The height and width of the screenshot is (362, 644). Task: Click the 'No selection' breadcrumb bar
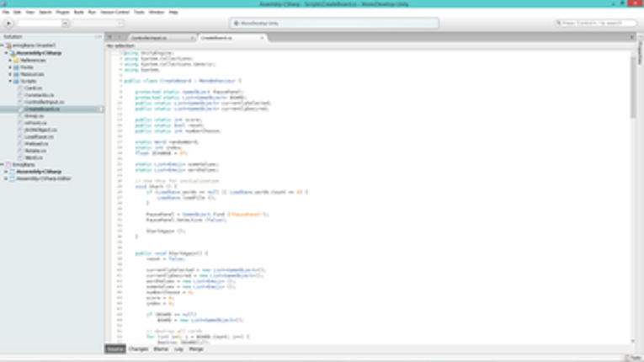[x=120, y=45]
